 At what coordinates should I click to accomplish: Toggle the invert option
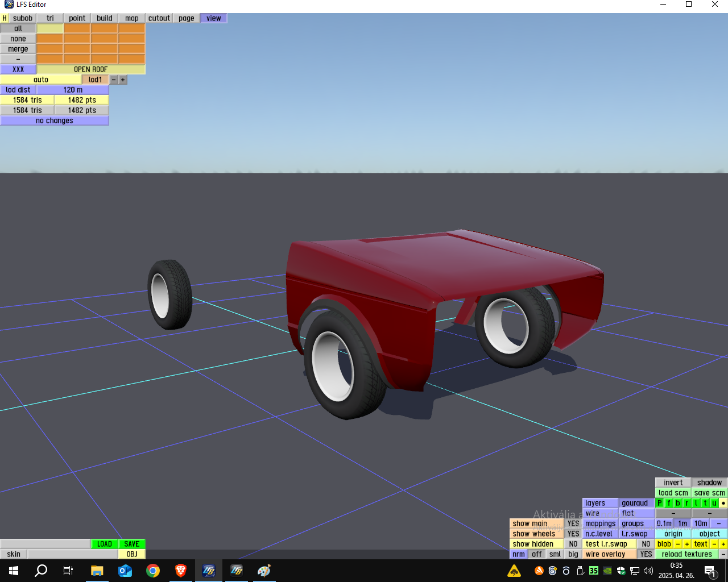pyautogui.click(x=673, y=483)
